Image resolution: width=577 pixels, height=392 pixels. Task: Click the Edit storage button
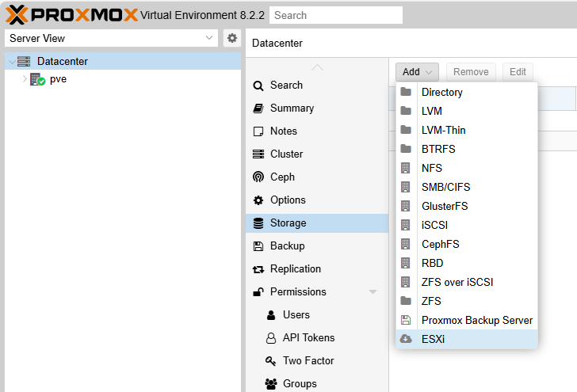518,72
